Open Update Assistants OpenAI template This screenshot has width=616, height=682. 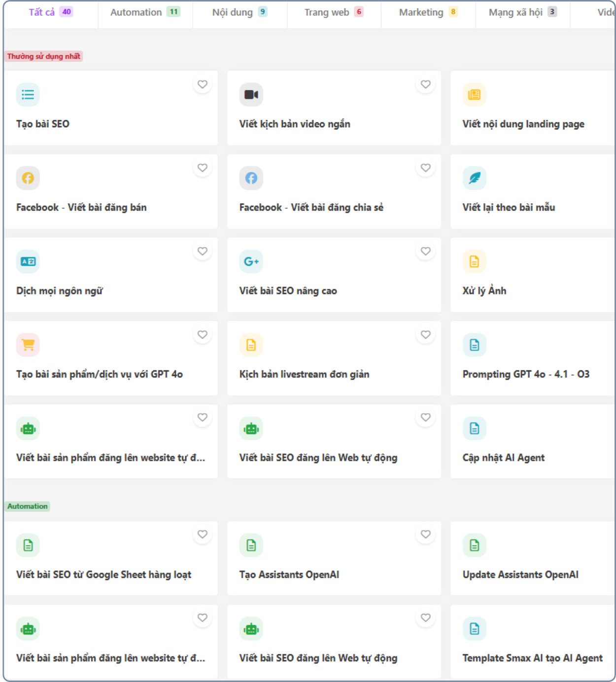tap(520, 574)
